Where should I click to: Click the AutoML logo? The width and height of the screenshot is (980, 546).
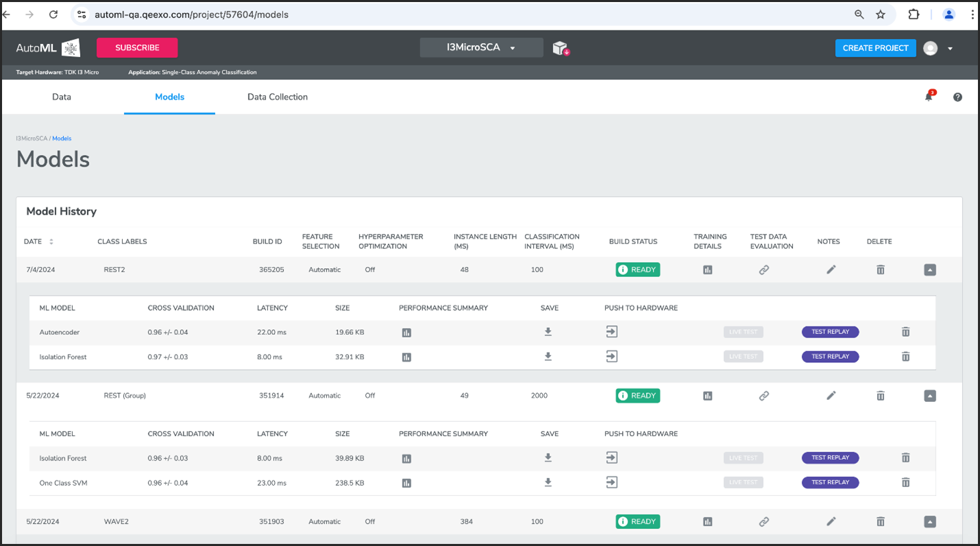(48, 48)
